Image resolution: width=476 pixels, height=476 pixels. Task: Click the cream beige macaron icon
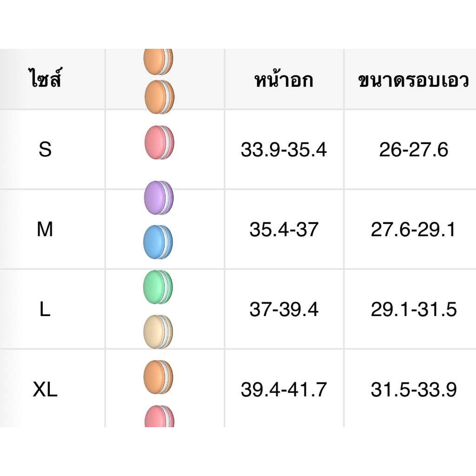tap(158, 331)
